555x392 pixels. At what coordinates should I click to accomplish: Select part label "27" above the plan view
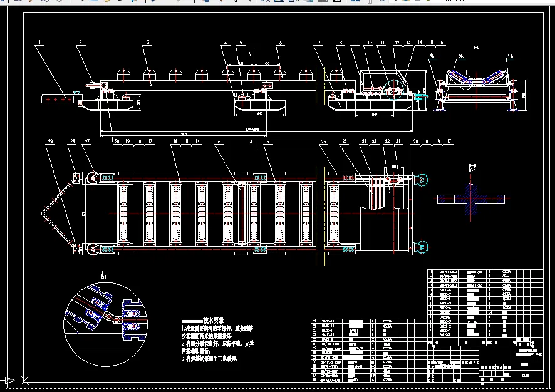86,141
